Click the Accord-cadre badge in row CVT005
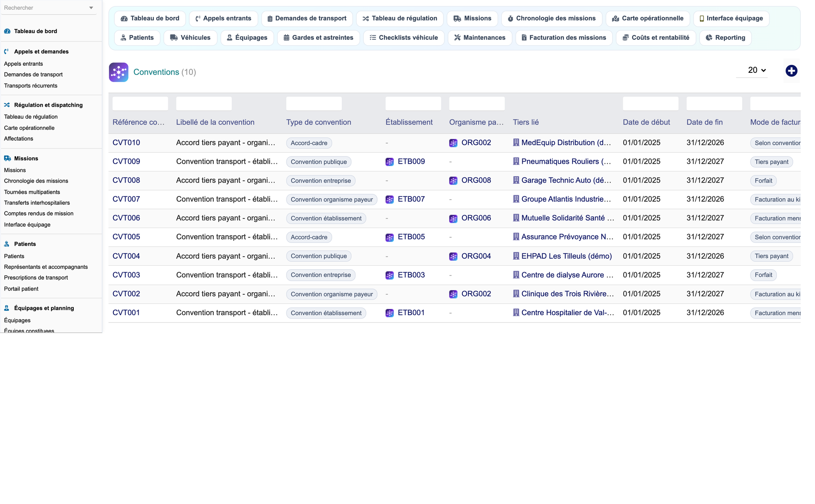 (x=309, y=237)
